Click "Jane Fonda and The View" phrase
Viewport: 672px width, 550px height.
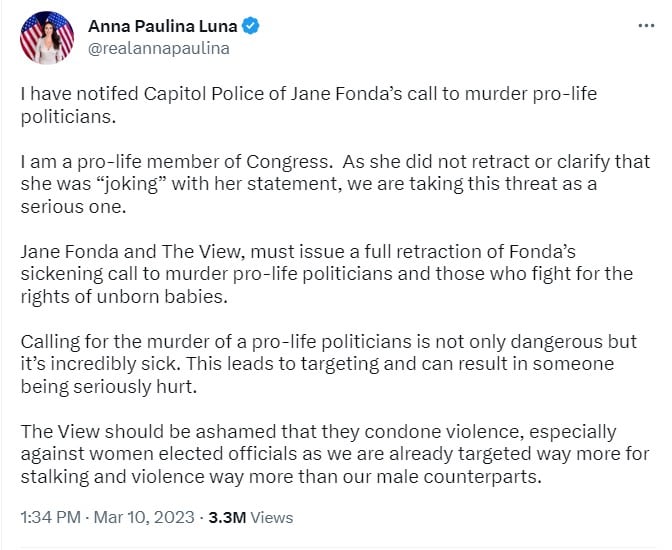tap(110, 249)
